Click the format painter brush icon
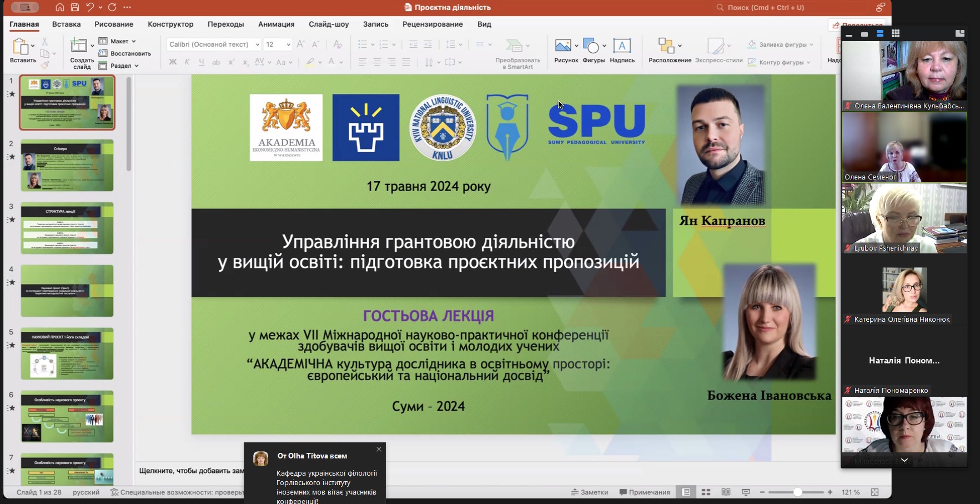Screen dimensions: 980x504 (45, 65)
